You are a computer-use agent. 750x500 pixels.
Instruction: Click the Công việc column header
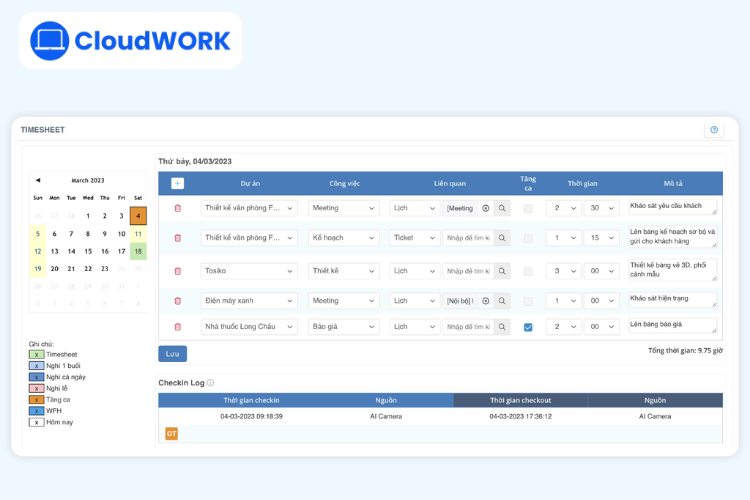[x=344, y=183]
